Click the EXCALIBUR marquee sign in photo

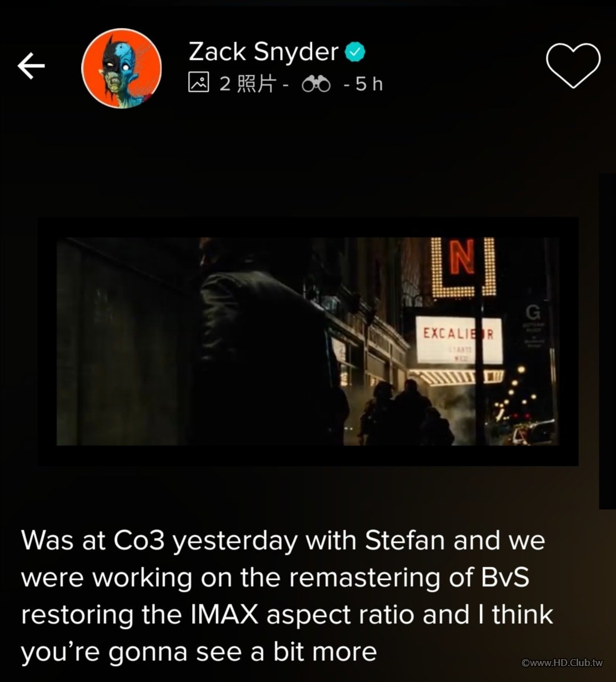(x=459, y=340)
